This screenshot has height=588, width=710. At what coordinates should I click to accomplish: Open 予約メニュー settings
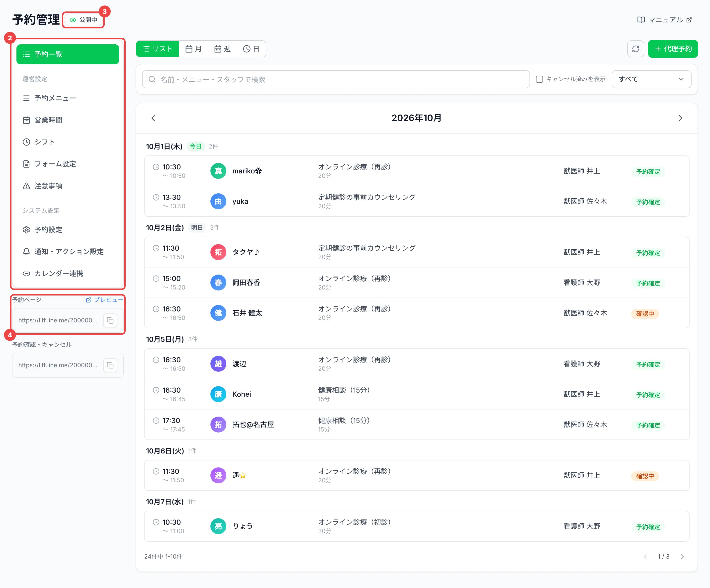click(x=68, y=98)
